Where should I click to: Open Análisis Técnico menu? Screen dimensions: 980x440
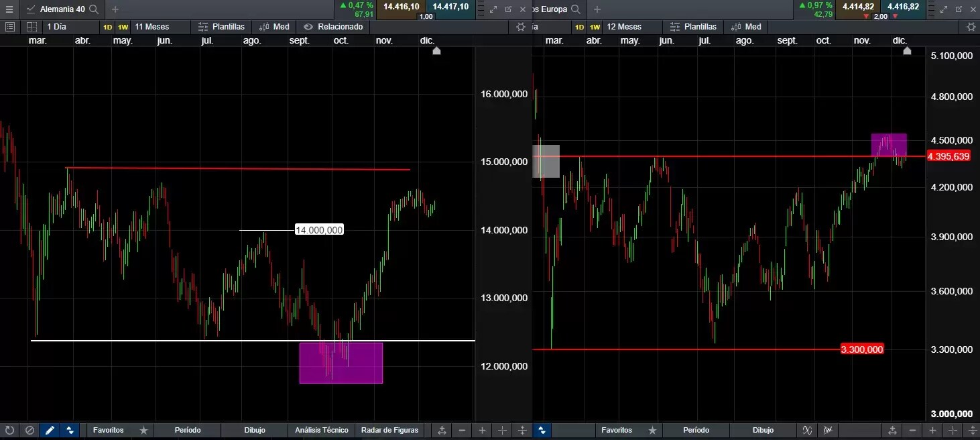322,430
